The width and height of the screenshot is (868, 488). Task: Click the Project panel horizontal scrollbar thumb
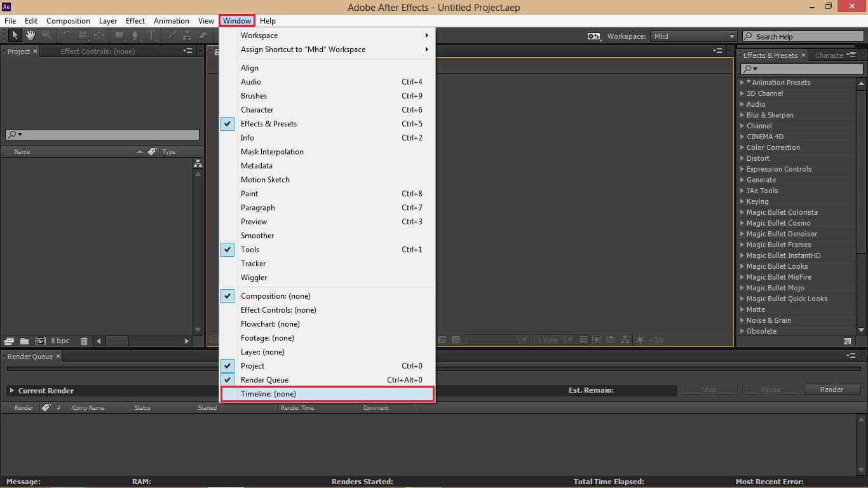[x=117, y=341]
